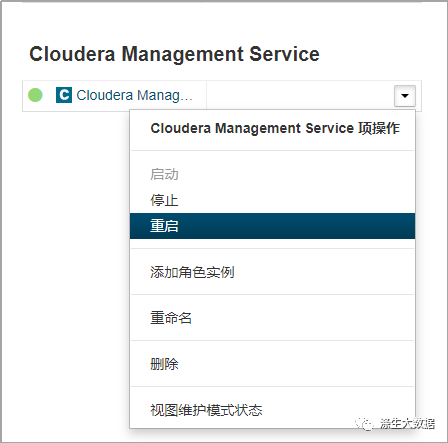Select the highlighted 重启 restart option
Screen dimensions: 448x443
pyautogui.click(x=272, y=226)
